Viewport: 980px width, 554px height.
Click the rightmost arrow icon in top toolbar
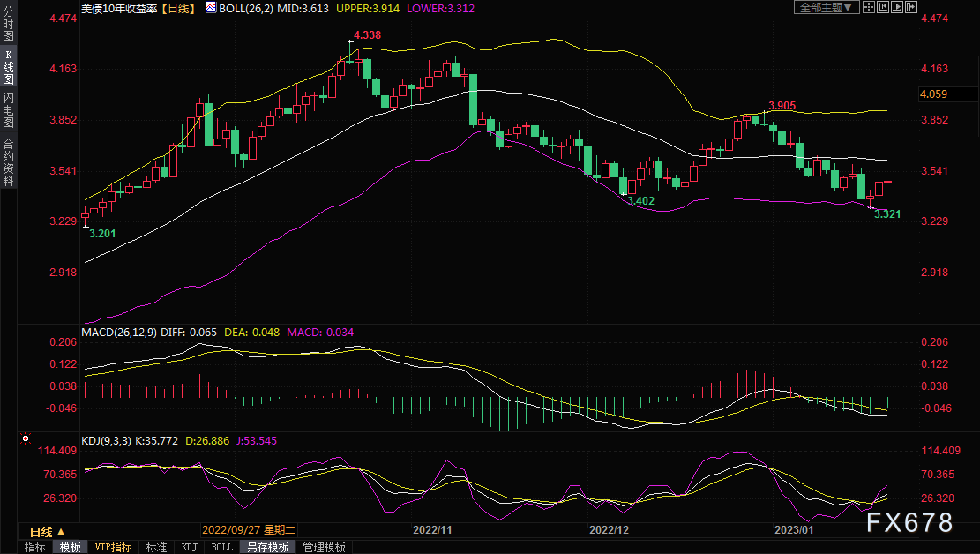point(914,7)
